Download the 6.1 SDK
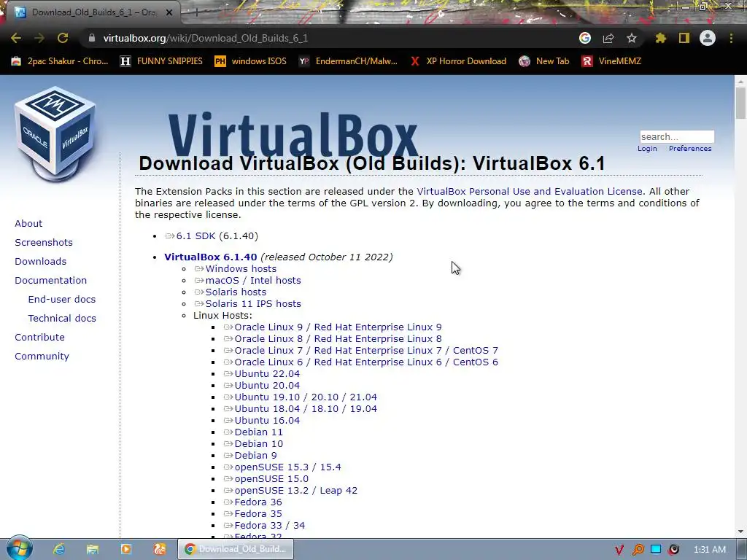747x560 pixels. coord(196,236)
